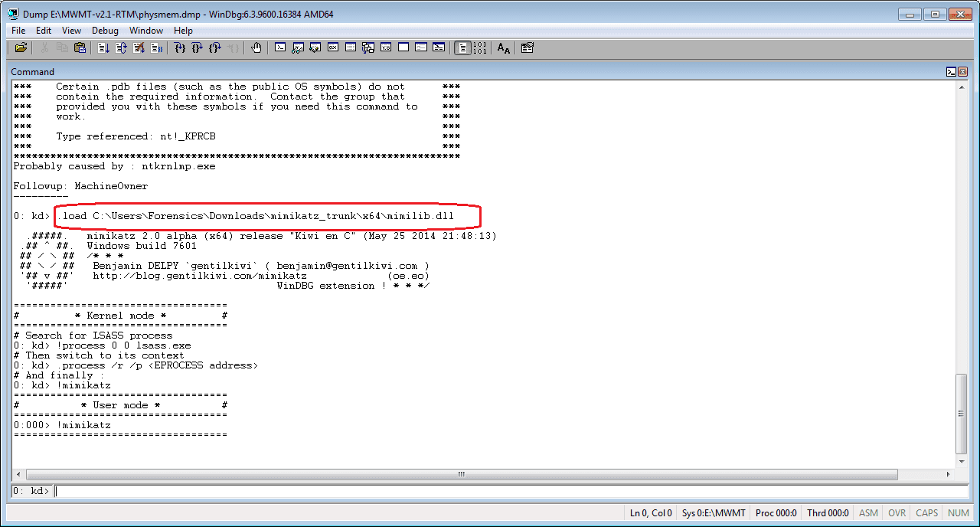Click '.process /r /p <EPROCESS address>' line

(136, 365)
